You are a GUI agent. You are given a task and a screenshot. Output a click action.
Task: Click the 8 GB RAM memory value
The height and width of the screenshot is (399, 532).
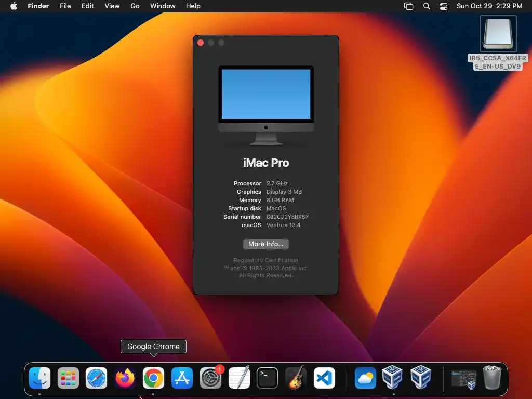click(280, 200)
